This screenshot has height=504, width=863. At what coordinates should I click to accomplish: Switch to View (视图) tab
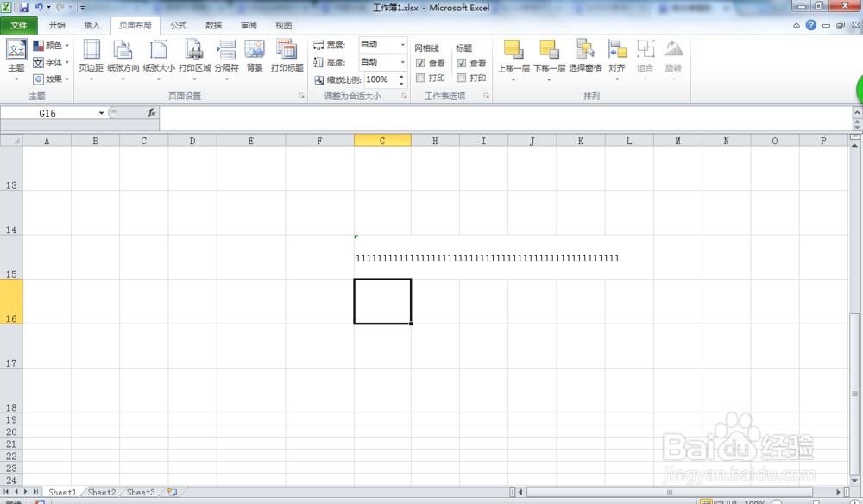284,25
